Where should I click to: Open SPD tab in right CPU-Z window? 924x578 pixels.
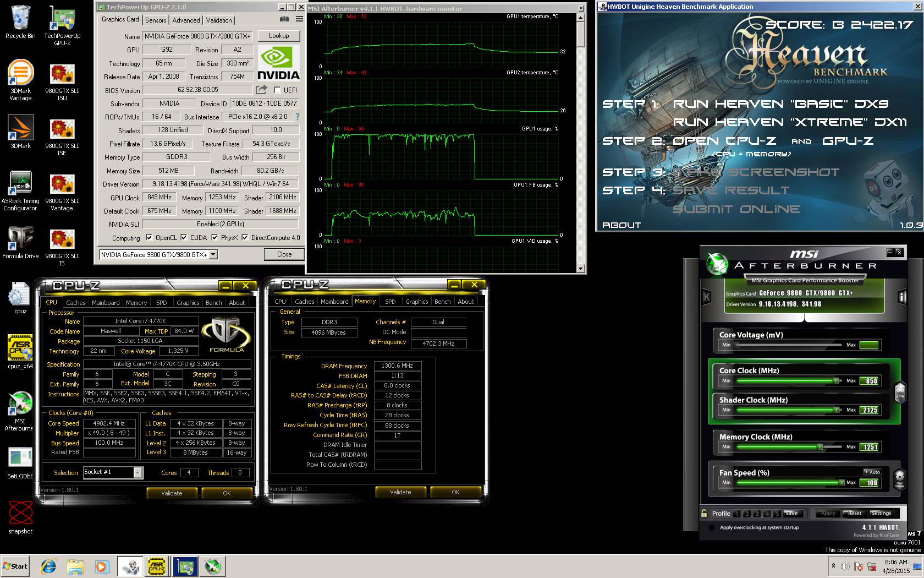pyautogui.click(x=390, y=302)
